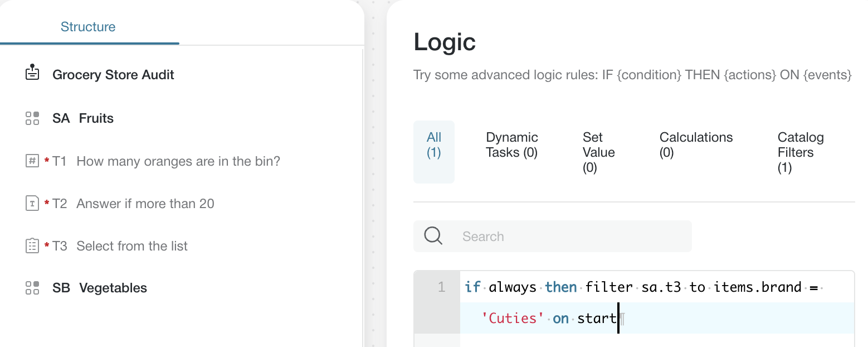Viewport: 868px width, 347px height.
Task: Place cursor after 'start' in the rule
Action: (618, 319)
